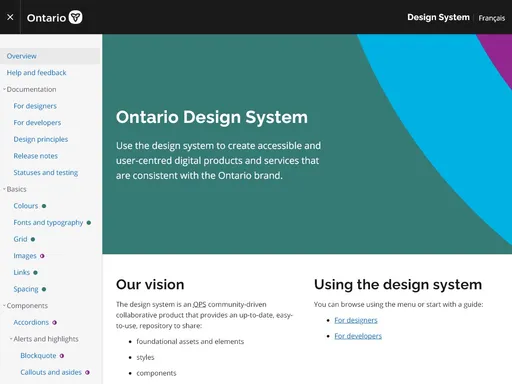The image size is (512, 384).
Task: Click the OPS abbreviation in the vision text
Action: point(199,304)
